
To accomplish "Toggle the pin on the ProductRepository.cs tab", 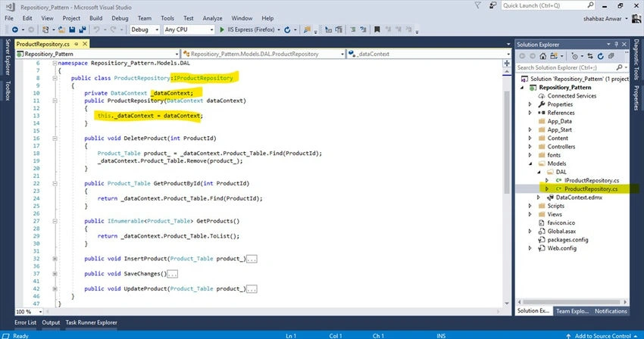I will [x=76, y=44].
